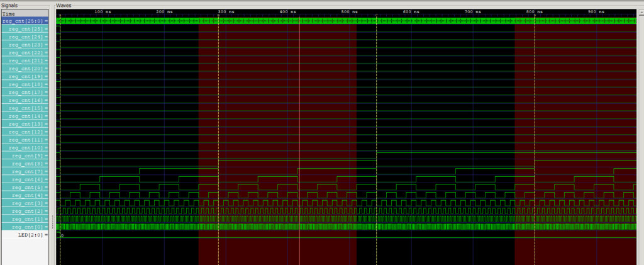Select signal reg_cnt[1]
Screen dimensions: 644x265
point(25,219)
